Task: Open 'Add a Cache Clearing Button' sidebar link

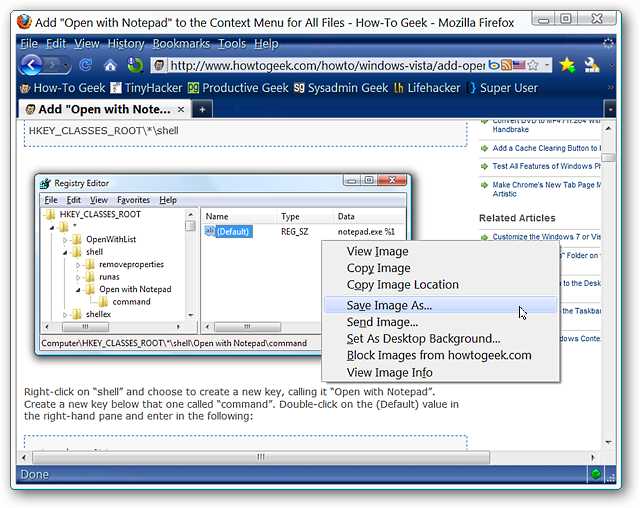Action: point(546,148)
